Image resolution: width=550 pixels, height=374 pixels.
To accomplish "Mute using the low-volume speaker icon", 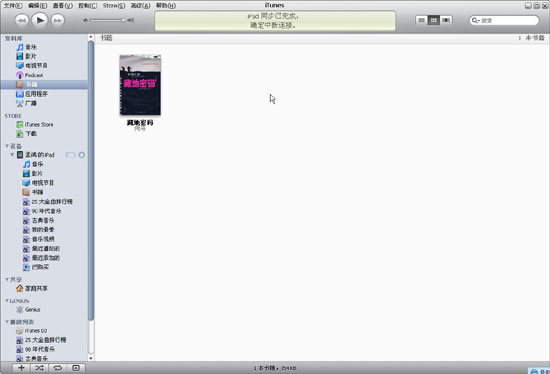I will tap(85, 20).
